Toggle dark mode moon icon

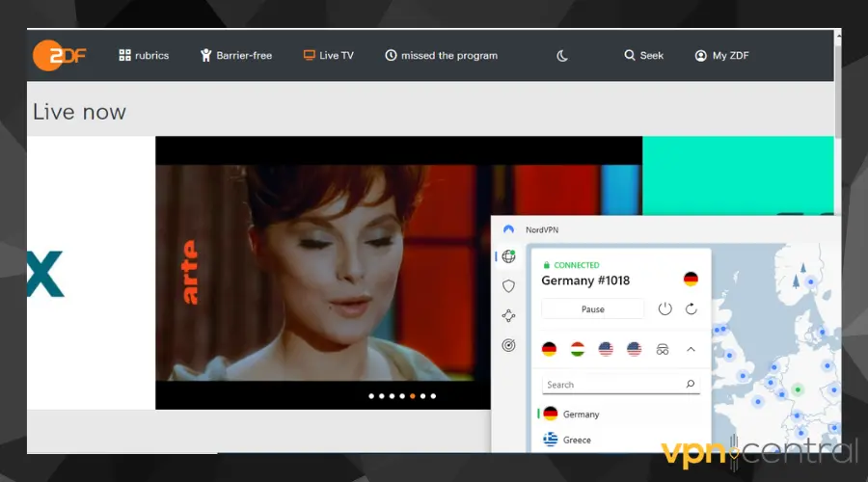(x=562, y=56)
